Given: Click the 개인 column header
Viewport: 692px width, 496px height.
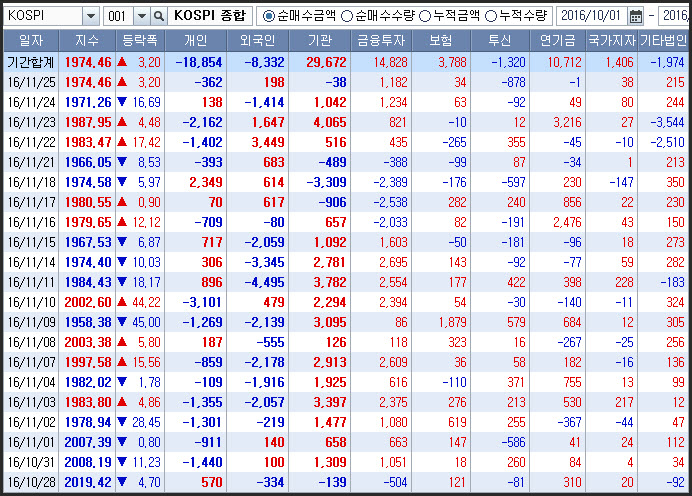Looking at the screenshot, I should [x=196, y=41].
